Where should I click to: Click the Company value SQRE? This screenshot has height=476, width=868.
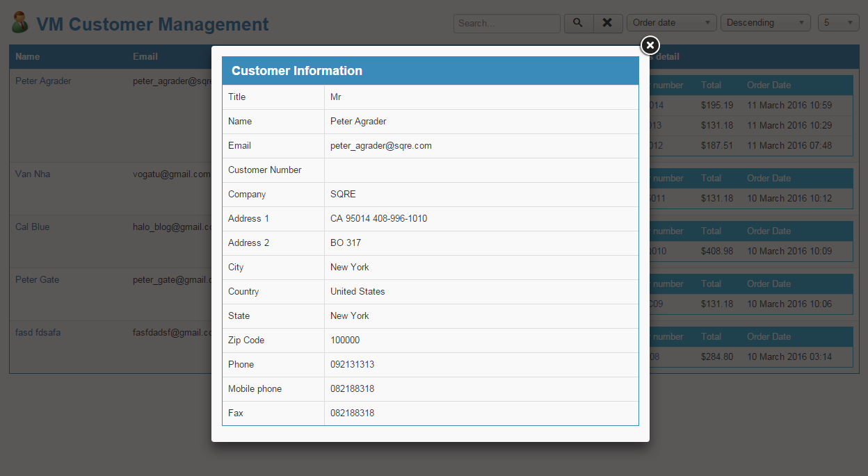[x=343, y=194]
